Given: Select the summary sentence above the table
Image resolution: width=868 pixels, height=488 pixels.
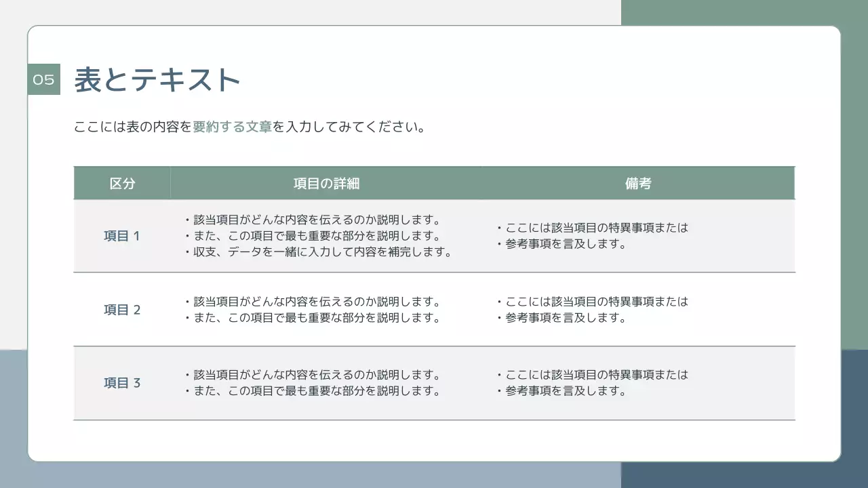Looking at the screenshot, I should [249, 125].
